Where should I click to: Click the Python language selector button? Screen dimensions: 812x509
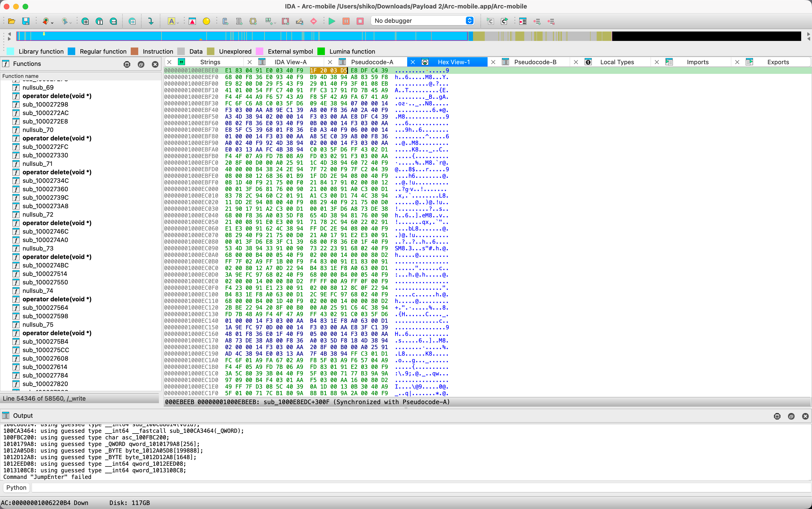click(16, 487)
